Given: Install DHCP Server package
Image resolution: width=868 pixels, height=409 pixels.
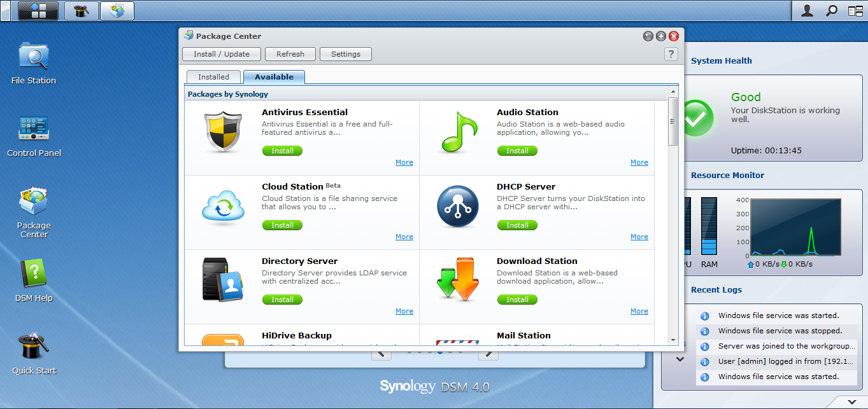Looking at the screenshot, I should pyautogui.click(x=517, y=225).
